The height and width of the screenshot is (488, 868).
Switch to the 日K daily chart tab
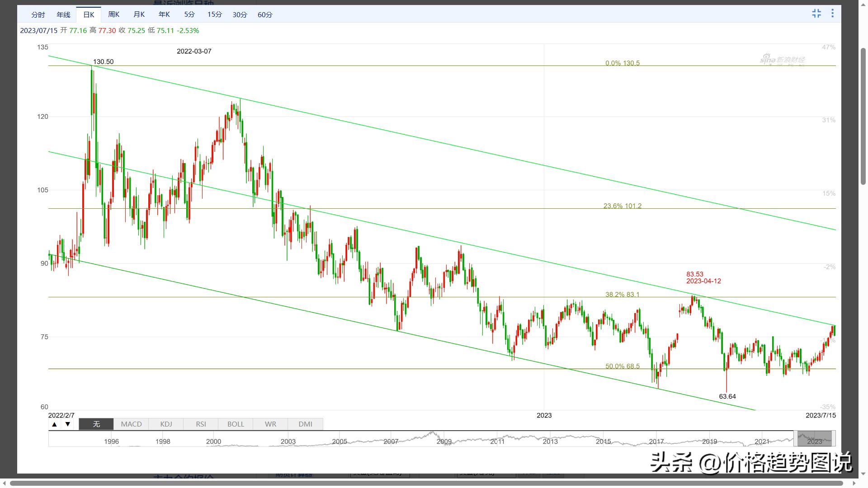coord(89,15)
